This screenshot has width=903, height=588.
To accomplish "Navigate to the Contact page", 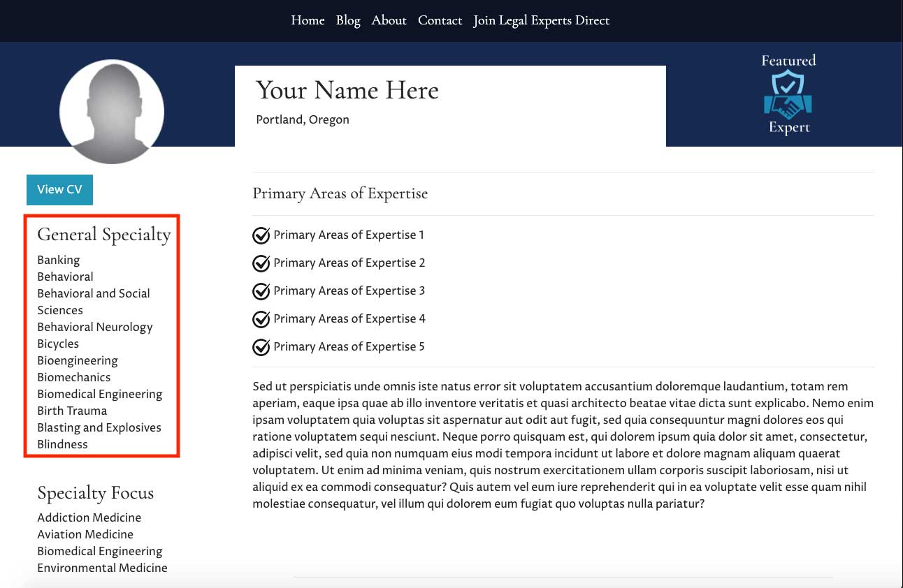I will 440,20.
